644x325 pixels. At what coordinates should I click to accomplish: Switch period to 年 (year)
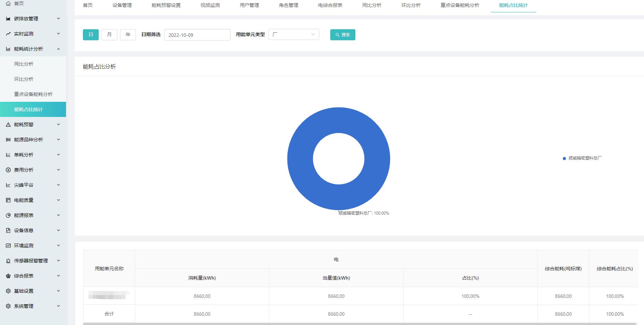pyautogui.click(x=128, y=35)
